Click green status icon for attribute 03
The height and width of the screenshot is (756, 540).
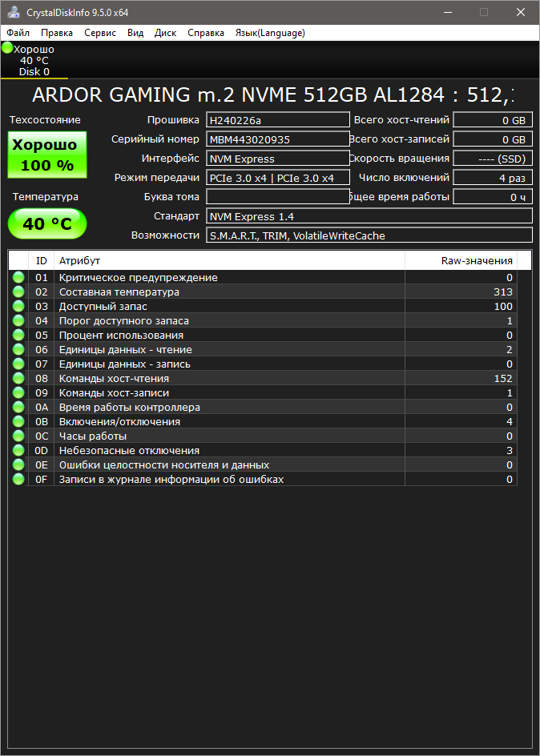pos(18,306)
